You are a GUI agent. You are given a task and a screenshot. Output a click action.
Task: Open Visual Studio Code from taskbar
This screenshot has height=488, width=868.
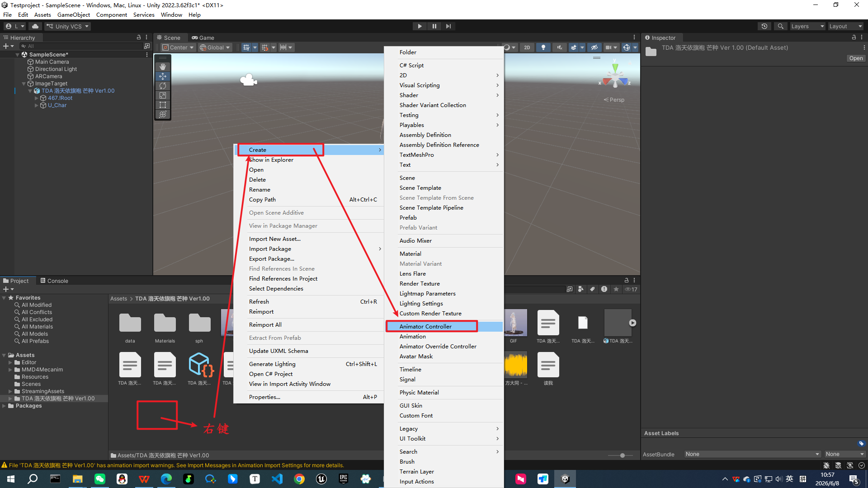point(277,479)
